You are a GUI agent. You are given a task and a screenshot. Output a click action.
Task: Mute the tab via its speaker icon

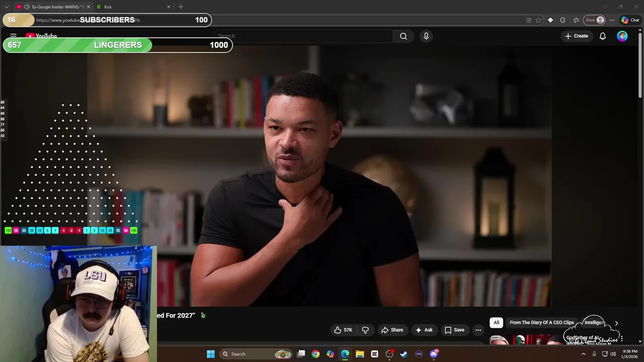26,7
